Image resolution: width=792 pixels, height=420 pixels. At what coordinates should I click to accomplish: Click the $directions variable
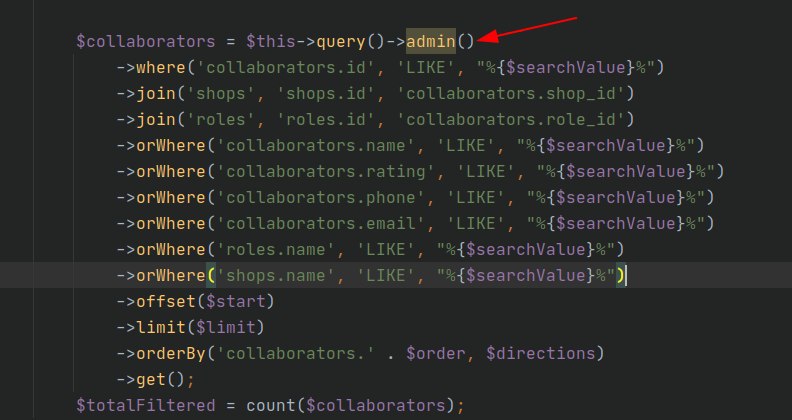click(x=541, y=354)
